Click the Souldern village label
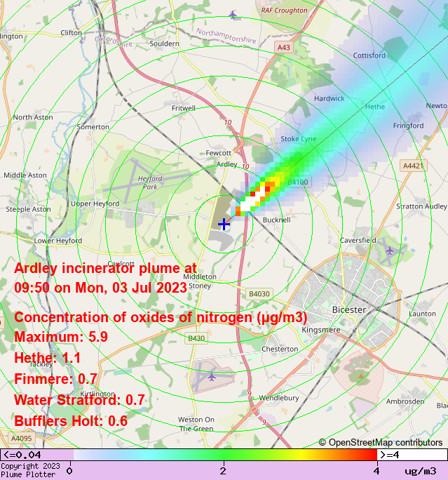Image resolution: width=448 pixels, height=480 pixels. (x=164, y=44)
